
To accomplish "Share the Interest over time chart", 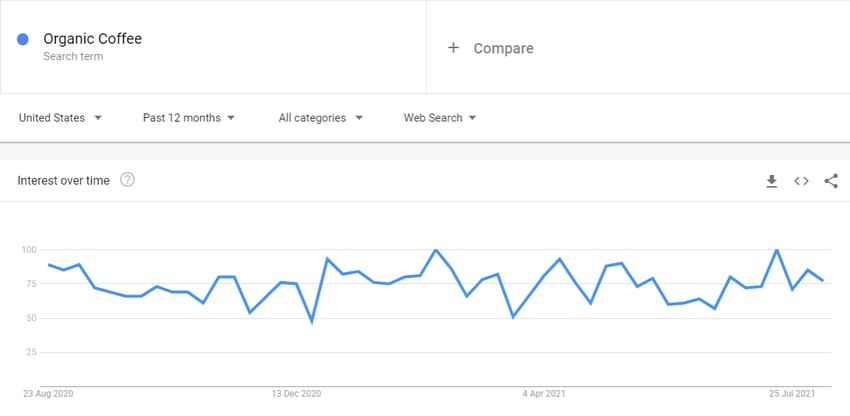I will (x=831, y=181).
